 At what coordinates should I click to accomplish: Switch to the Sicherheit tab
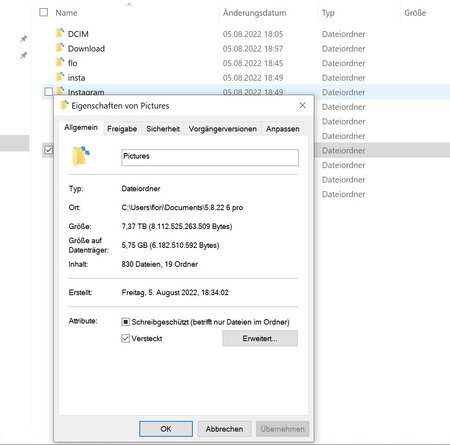point(163,129)
